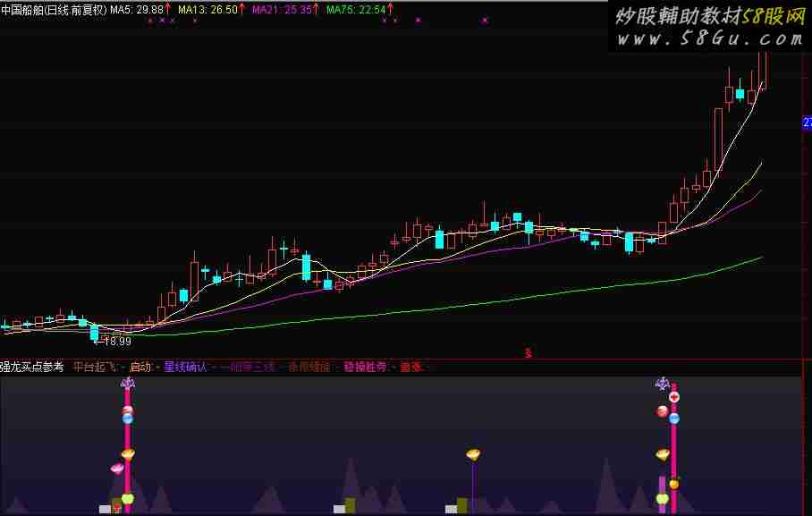Click the 中国船舶 chart title
This screenshot has width=812, height=516.
coord(54,9)
